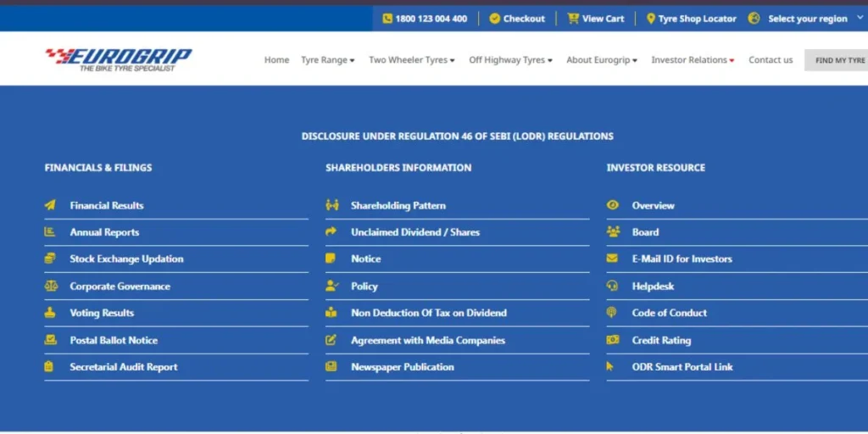Click the edit icon beside Agreement with Media Companies
868x434 pixels.
[331, 340]
